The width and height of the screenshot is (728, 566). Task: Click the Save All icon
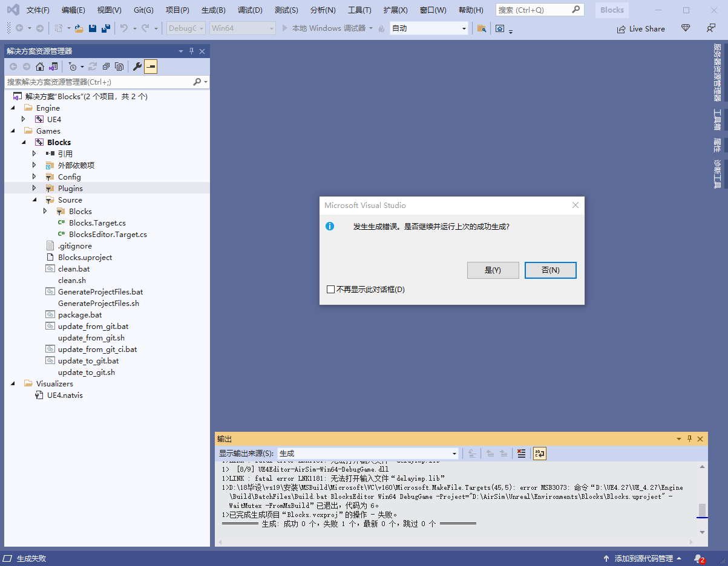click(x=106, y=28)
